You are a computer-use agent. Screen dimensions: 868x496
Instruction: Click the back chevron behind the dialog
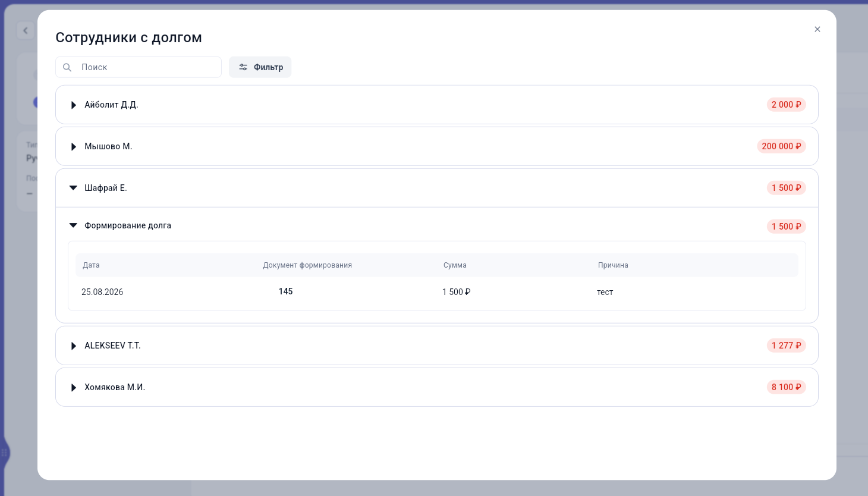(x=26, y=30)
